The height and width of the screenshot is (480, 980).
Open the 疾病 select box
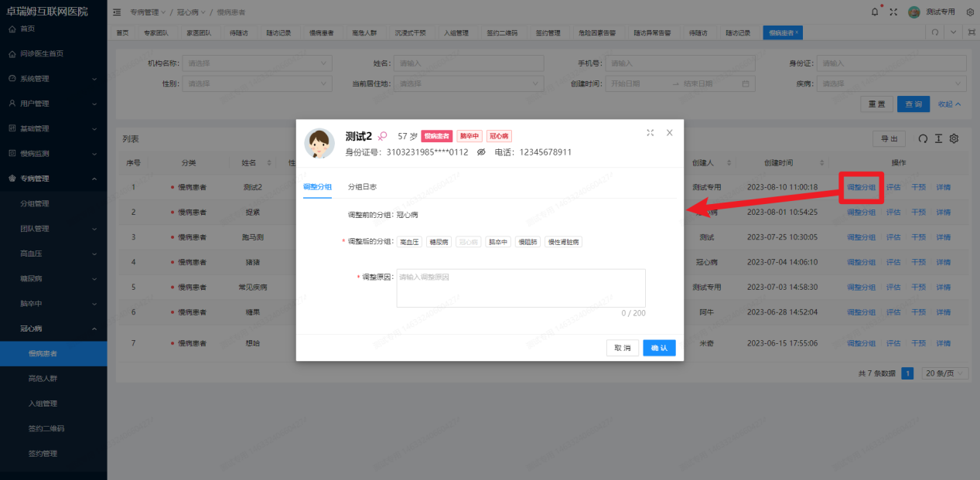tap(891, 83)
